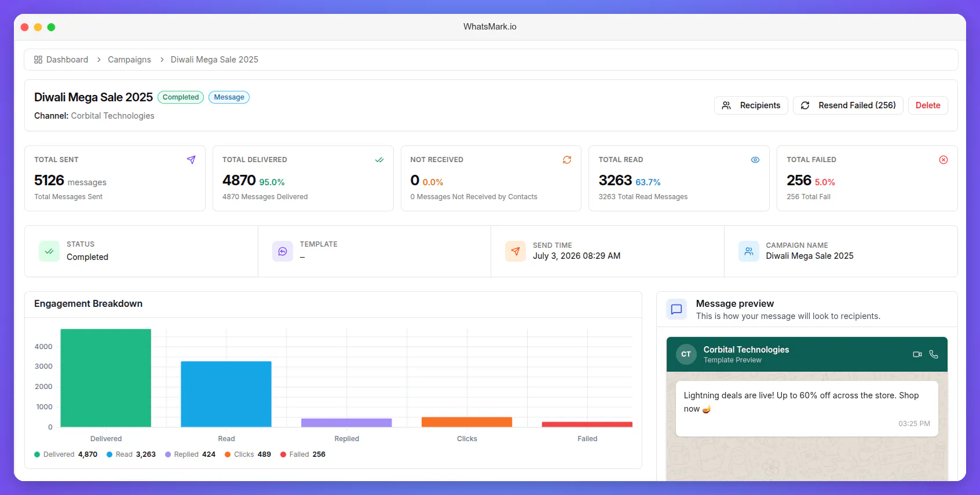Viewport: 980px width, 495px height.
Task: Click the purple Template chat icon
Action: (283, 251)
